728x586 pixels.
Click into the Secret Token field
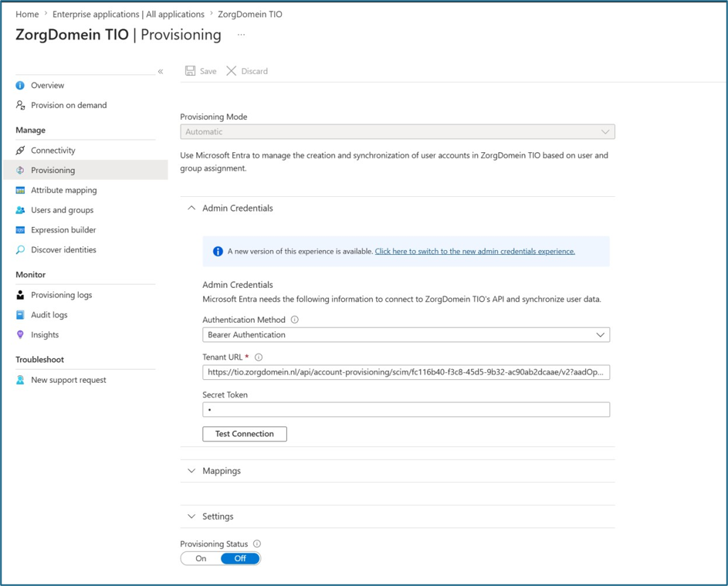[406, 409]
